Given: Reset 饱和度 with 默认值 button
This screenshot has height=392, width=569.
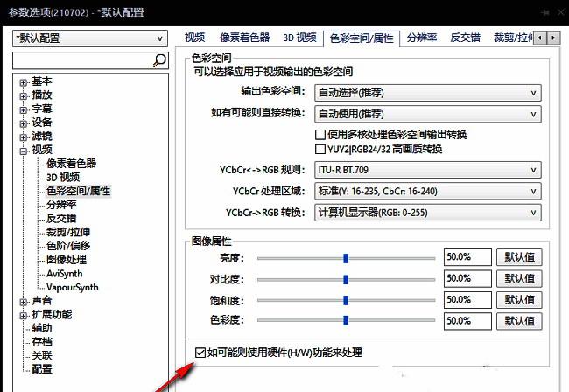Looking at the screenshot, I should pos(519,299).
